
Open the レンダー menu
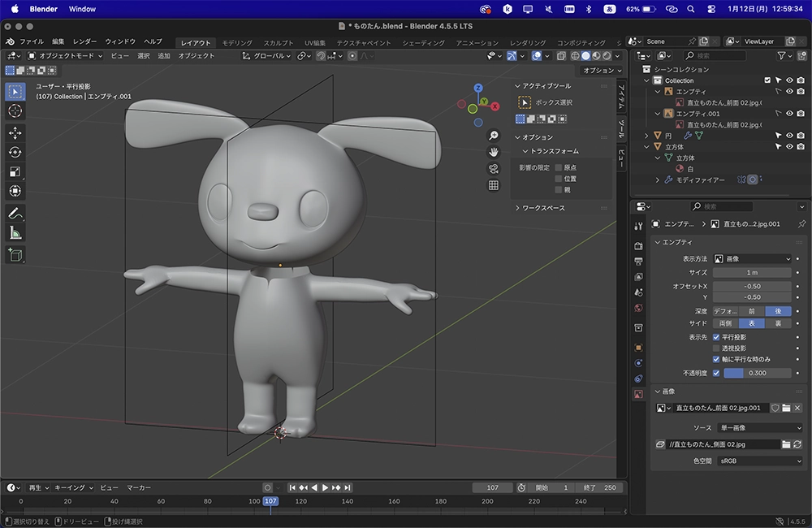coord(84,42)
